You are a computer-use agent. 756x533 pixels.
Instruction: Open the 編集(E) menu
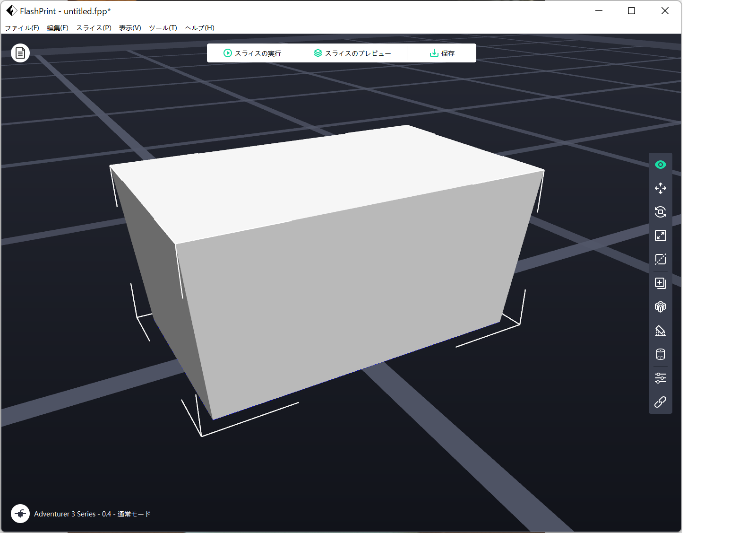[x=57, y=28]
